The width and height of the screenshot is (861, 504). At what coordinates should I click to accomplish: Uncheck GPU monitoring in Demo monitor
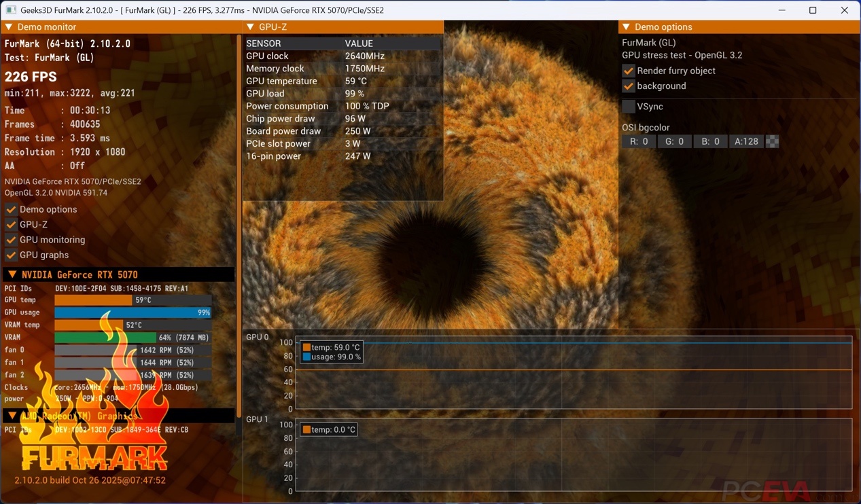11,240
